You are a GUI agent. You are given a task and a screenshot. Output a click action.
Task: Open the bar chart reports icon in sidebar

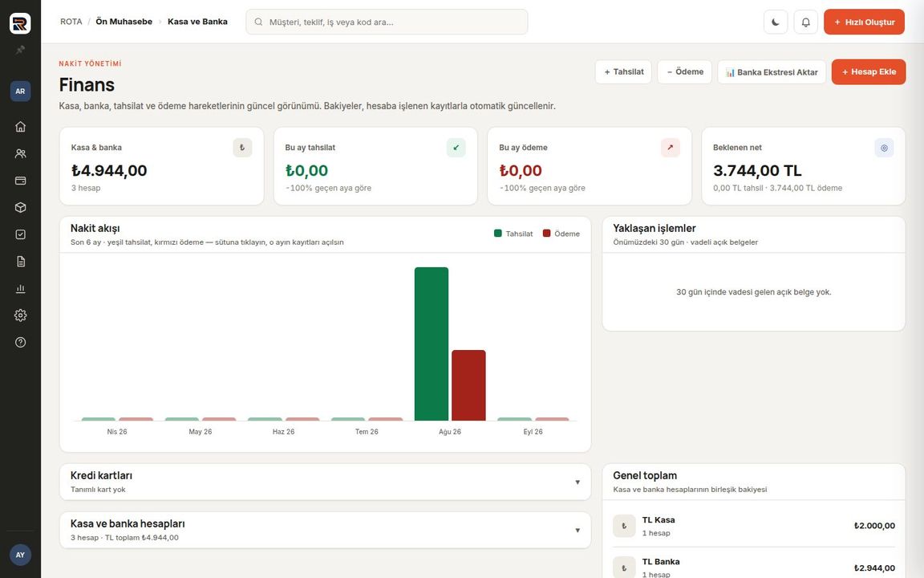tap(20, 288)
